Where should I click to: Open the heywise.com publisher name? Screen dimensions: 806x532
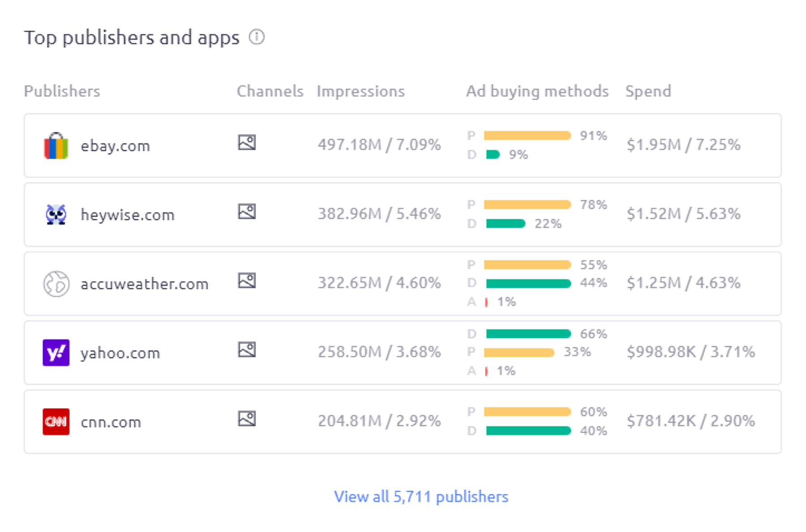coord(127,215)
